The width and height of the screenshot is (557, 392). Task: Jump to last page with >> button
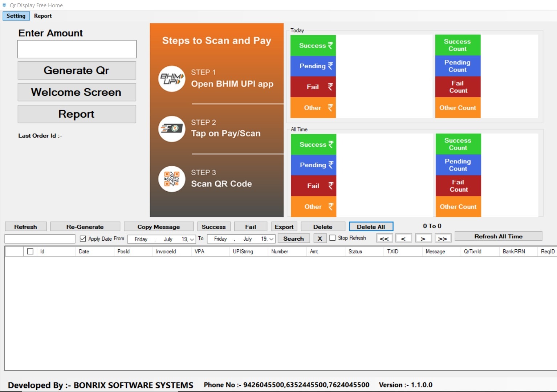coord(442,238)
